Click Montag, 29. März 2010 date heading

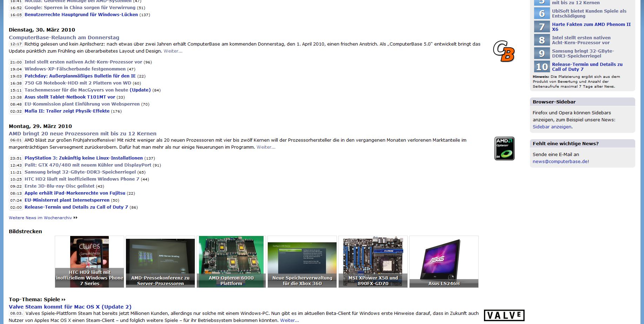coord(40,126)
